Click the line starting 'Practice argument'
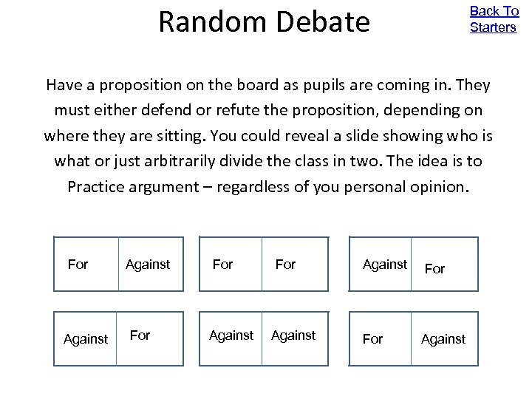Screen dimensions: 532x399 [x=267, y=186]
